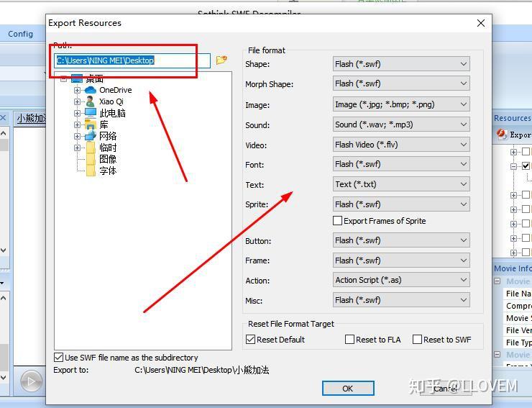Expand the 临时 tree node

coord(77,148)
